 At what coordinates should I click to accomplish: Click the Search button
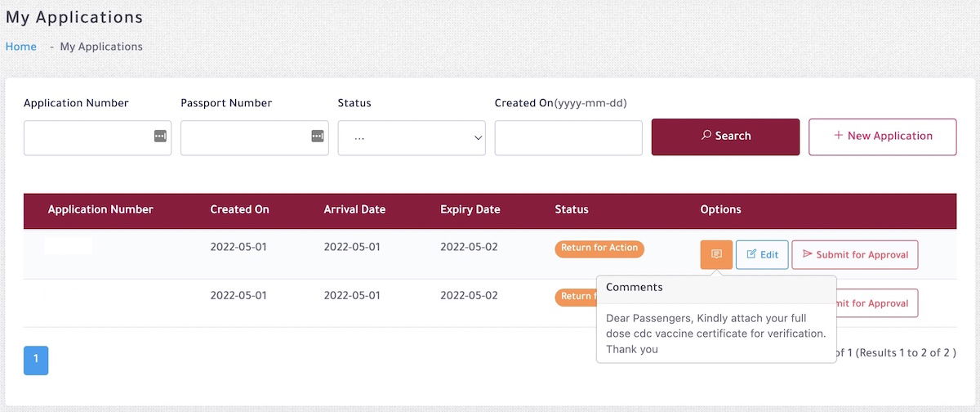[x=725, y=137]
